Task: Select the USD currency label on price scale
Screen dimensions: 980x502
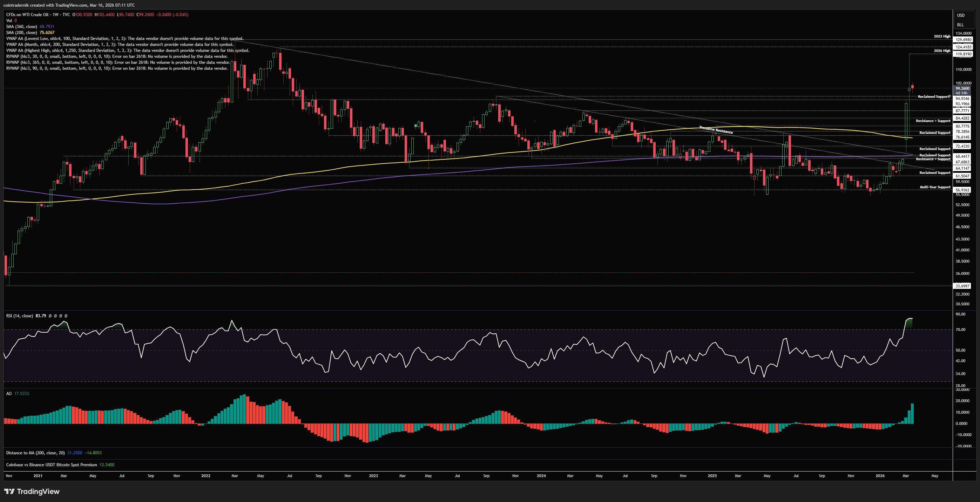Action: pyautogui.click(x=961, y=15)
